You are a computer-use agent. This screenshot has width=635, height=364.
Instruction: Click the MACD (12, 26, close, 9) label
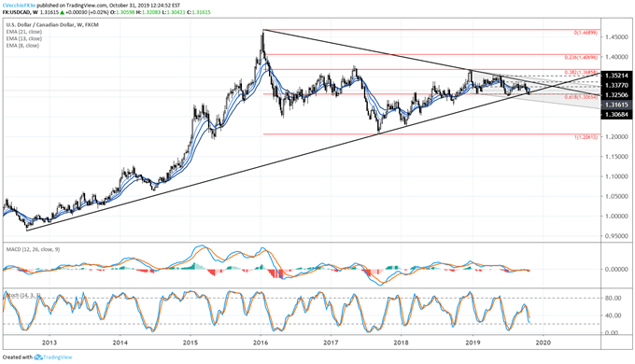[33, 249]
